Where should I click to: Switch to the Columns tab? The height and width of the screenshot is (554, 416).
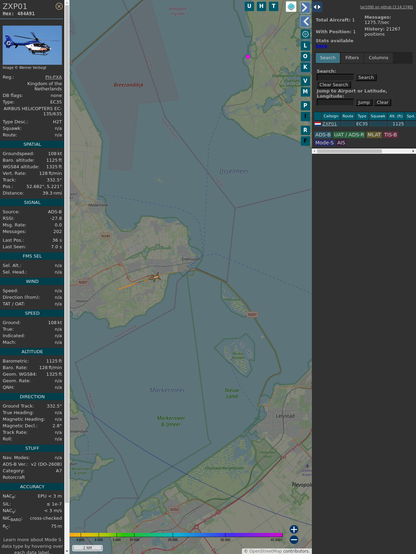click(378, 58)
